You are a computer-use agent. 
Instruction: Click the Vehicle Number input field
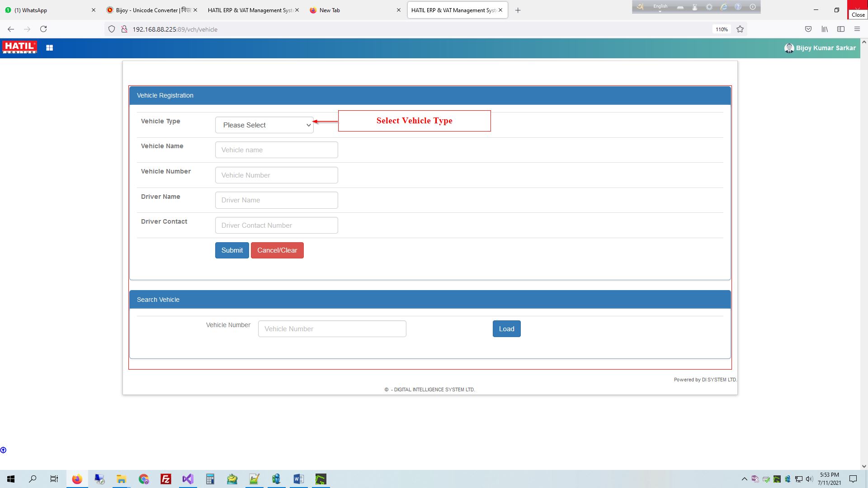click(276, 174)
